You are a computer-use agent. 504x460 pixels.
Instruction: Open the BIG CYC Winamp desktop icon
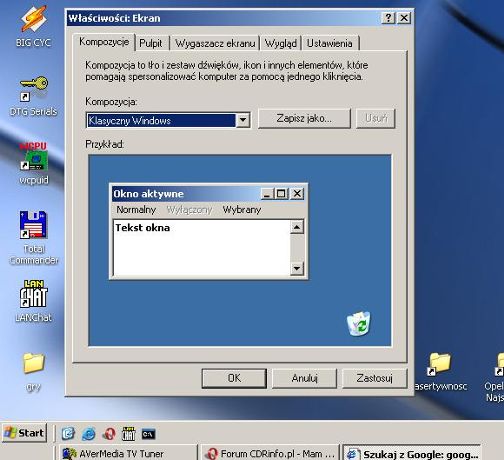pos(33,25)
